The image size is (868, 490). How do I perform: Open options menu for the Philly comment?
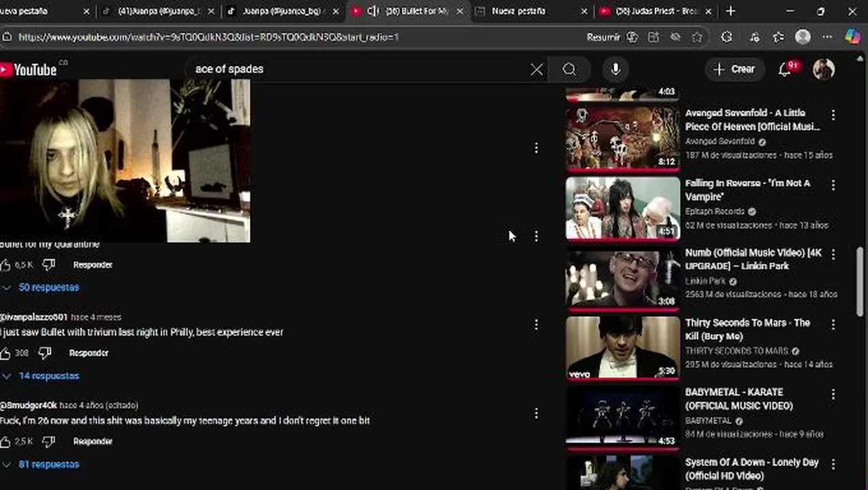click(536, 325)
